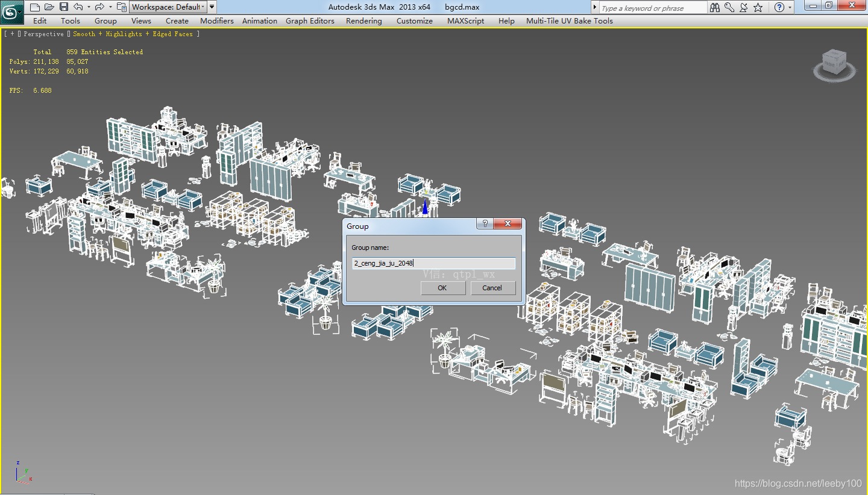
Task: Open the Help menu
Action: click(506, 20)
